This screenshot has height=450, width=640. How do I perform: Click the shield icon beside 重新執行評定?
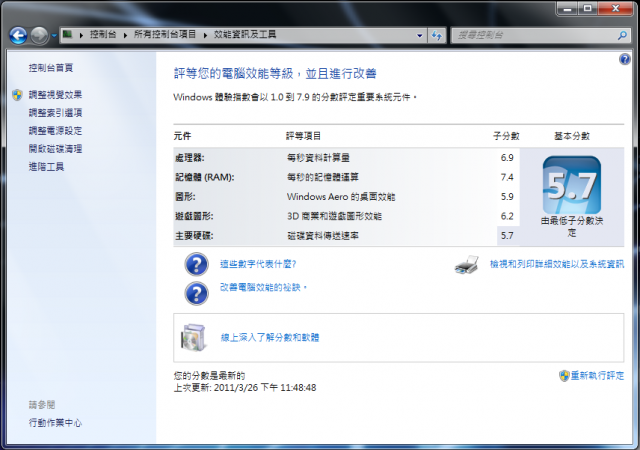click(x=564, y=376)
